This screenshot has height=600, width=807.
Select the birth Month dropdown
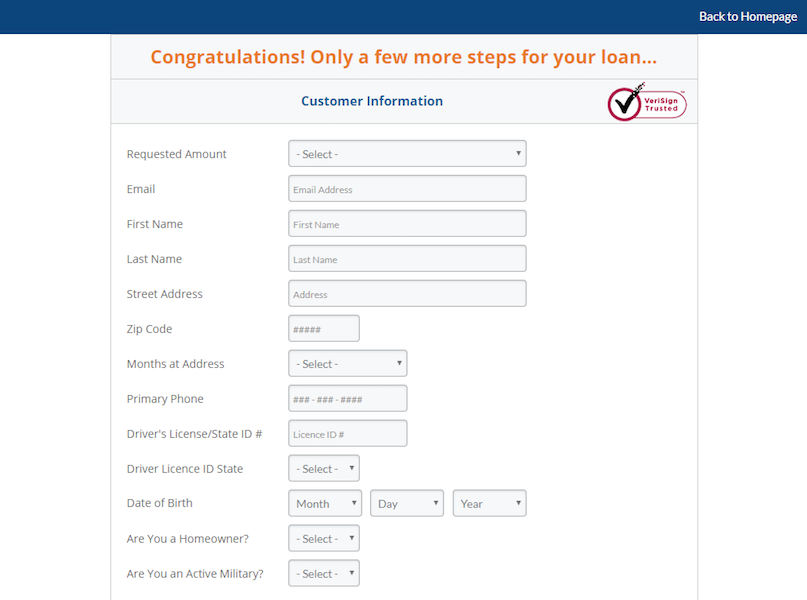325,504
